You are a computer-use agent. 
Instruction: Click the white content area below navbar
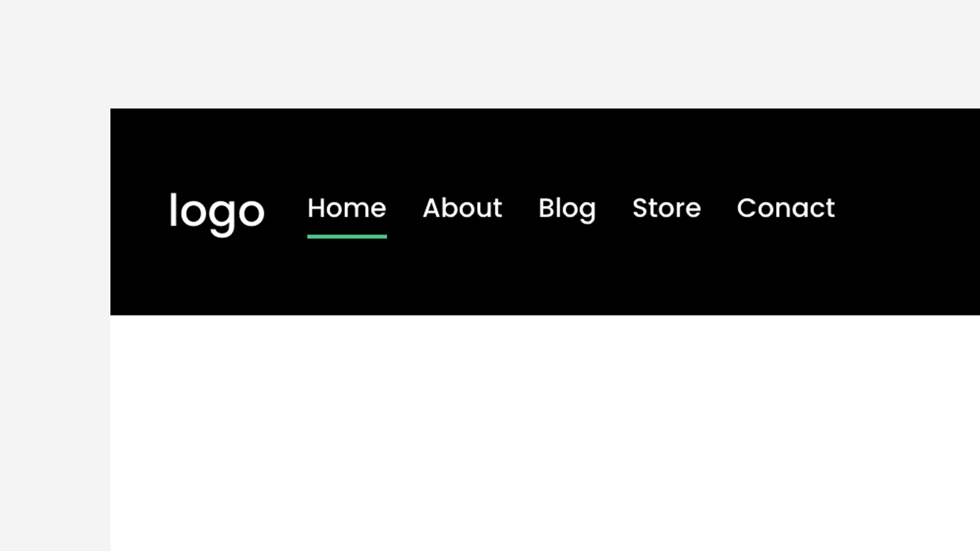(x=545, y=433)
